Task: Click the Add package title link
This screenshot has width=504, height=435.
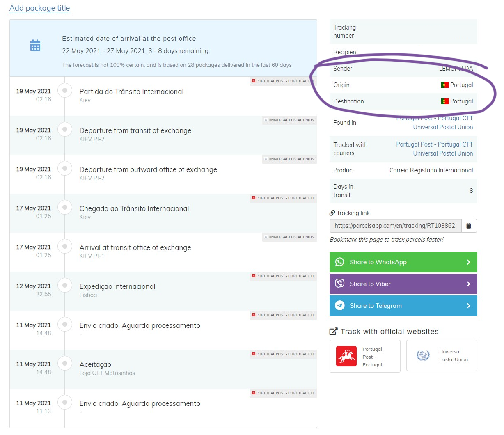Action: click(x=40, y=8)
